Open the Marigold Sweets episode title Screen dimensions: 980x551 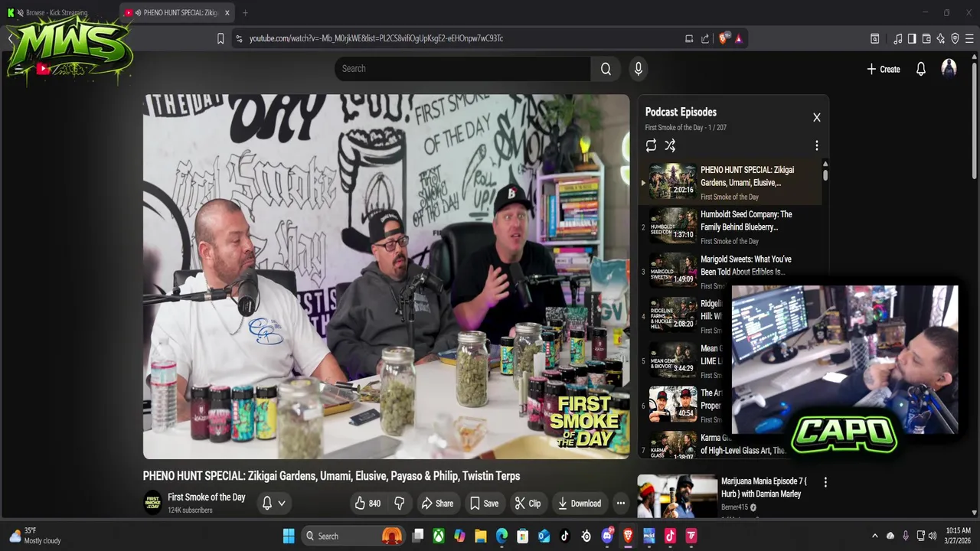click(746, 266)
